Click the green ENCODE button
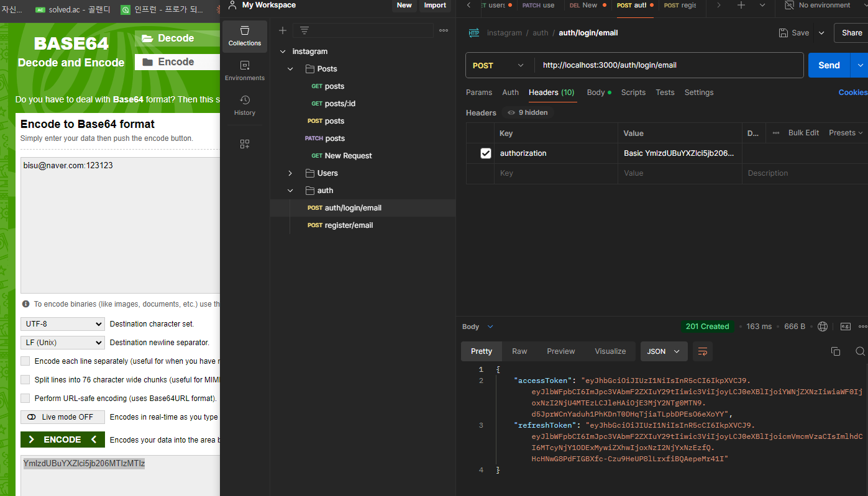The width and height of the screenshot is (868, 496). coord(63,440)
